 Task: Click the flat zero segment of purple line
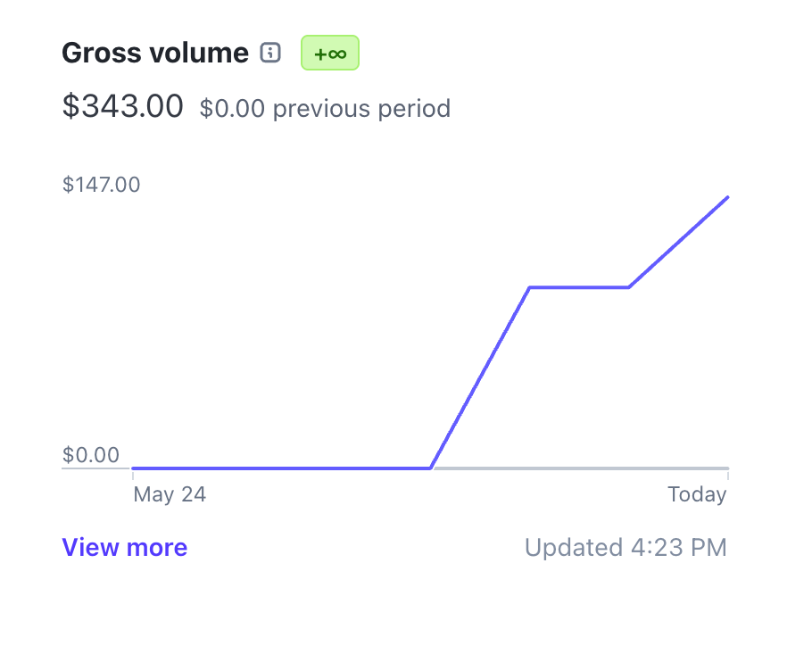coord(281,468)
